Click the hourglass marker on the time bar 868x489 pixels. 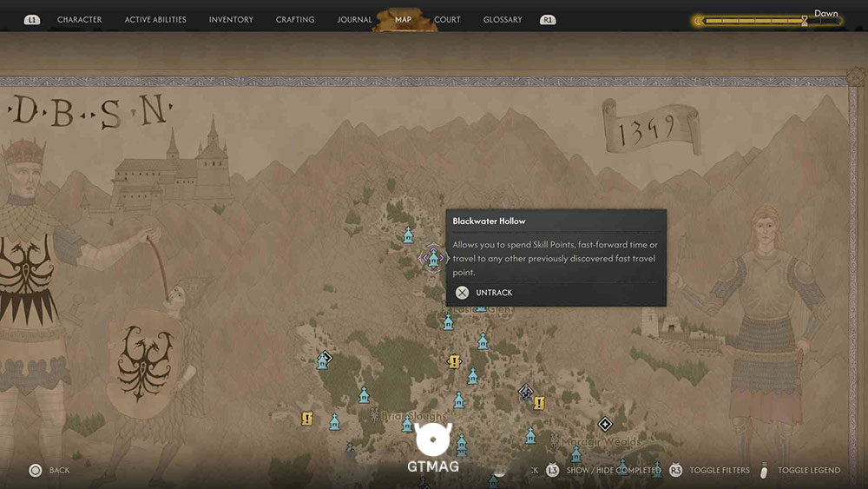[805, 21]
